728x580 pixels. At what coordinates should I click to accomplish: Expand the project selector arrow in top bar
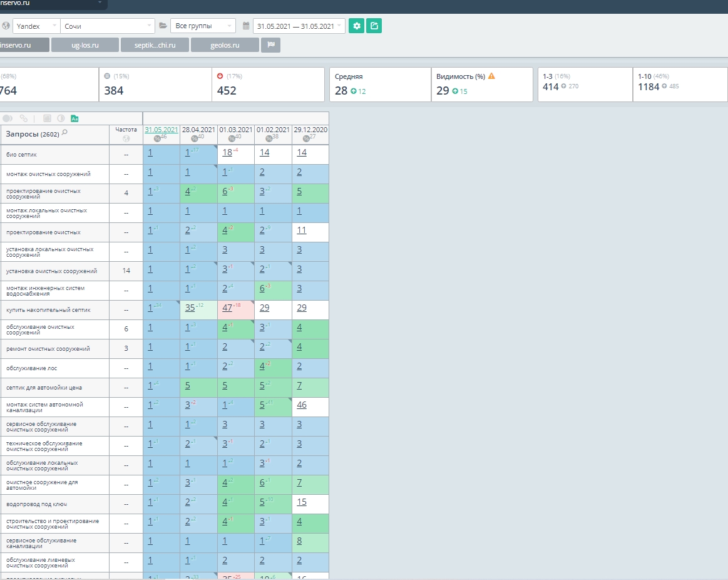(x=100, y=3)
